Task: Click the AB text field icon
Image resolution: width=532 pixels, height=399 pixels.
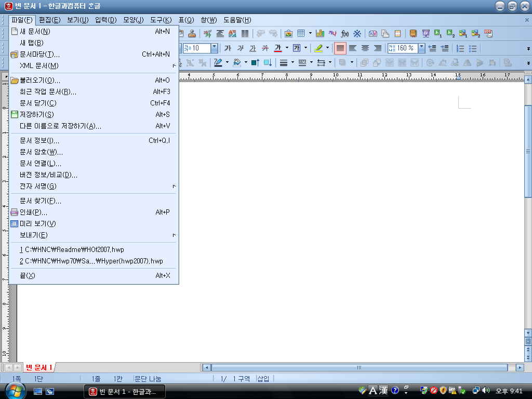Action: [373, 33]
